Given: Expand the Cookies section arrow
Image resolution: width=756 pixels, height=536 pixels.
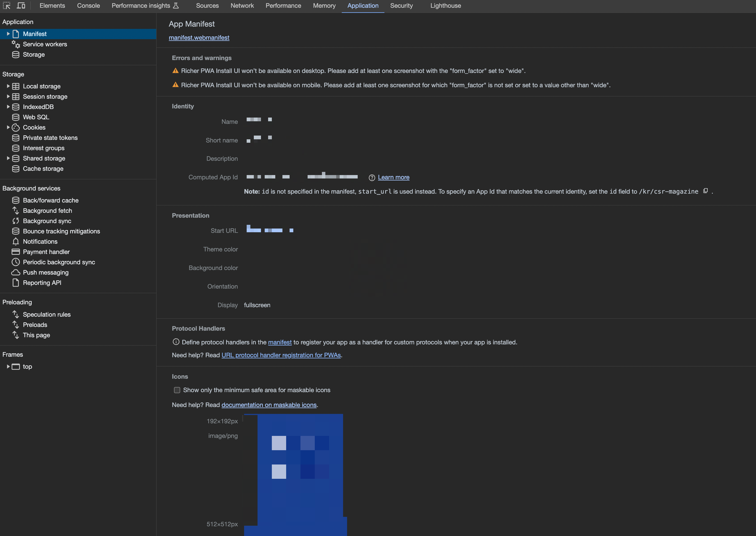Looking at the screenshot, I should pos(8,127).
